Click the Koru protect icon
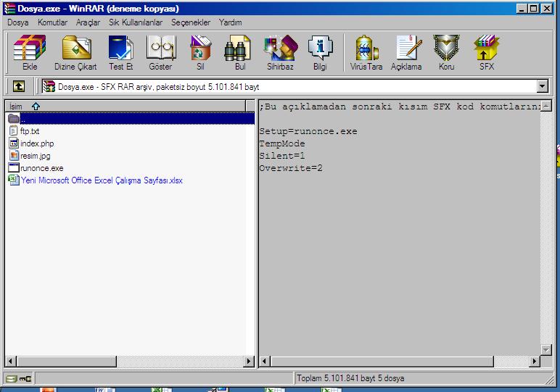This screenshot has height=392, width=560. (x=446, y=52)
